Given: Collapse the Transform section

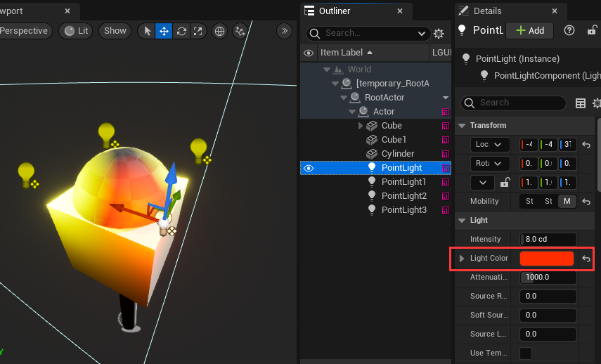Looking at the screenshot, I should (x=462, y=126).
